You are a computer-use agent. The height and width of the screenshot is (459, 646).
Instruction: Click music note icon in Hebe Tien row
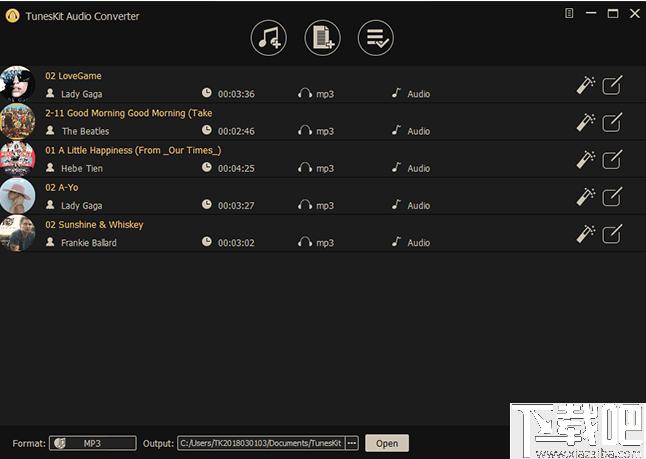click(x=396, y=167)
